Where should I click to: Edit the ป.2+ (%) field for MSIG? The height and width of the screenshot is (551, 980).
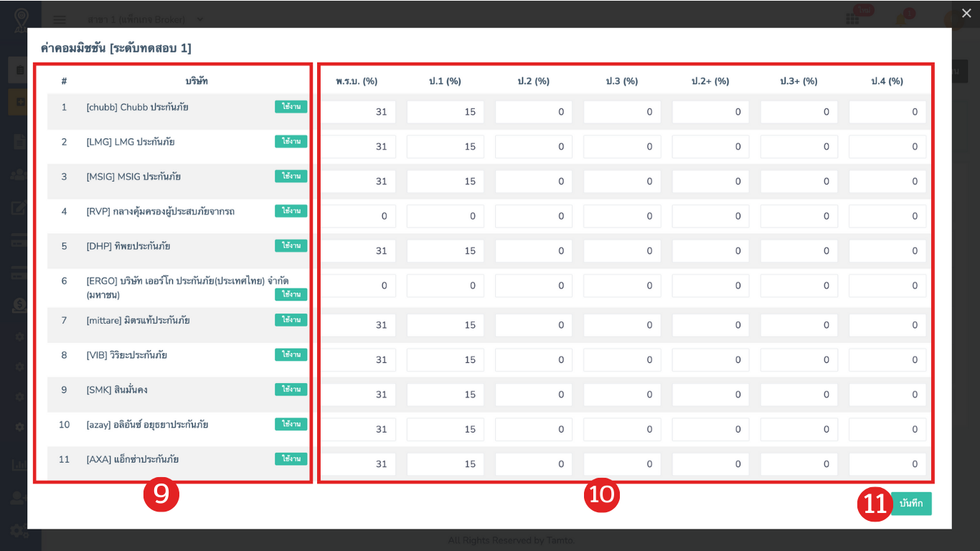(711, 182)
